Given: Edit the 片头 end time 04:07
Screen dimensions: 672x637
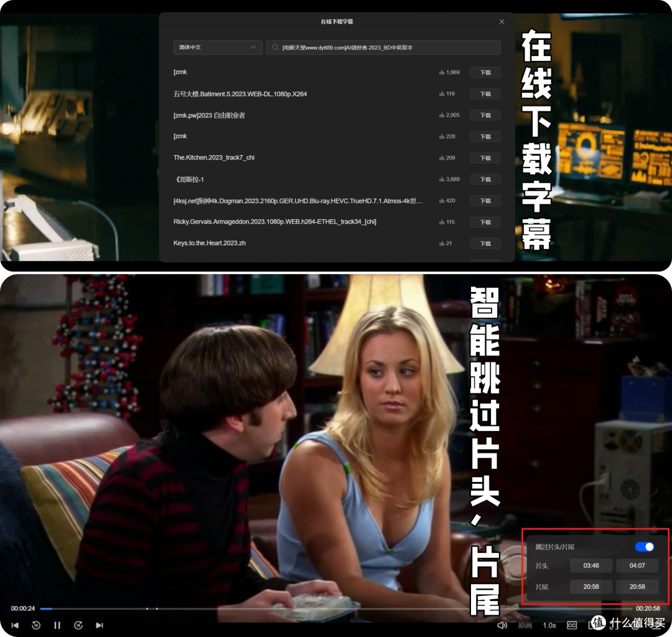Looking at the screenshot, I should pos(637,565).
